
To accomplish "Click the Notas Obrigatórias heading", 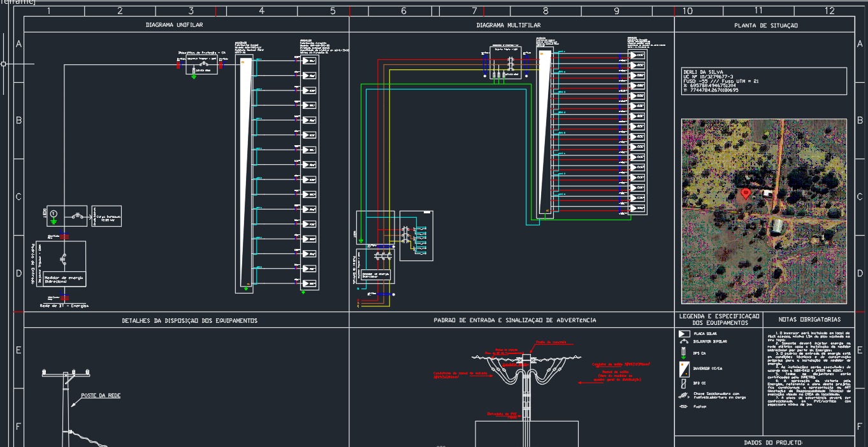I will click(x=809, y=320).
